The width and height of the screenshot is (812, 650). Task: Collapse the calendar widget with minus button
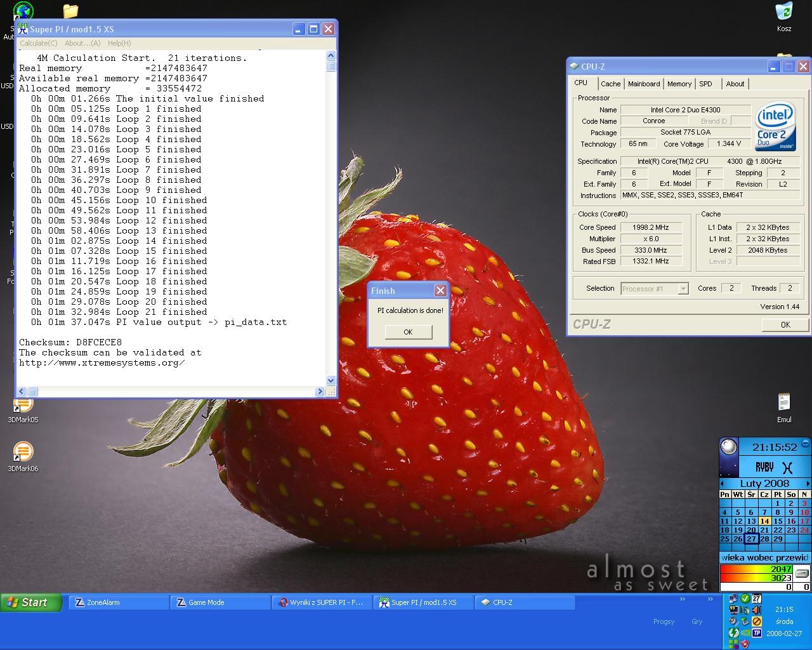pos(806,443)
